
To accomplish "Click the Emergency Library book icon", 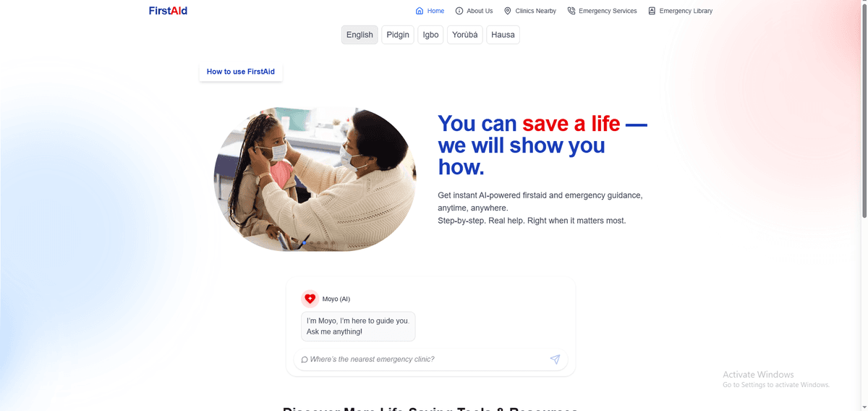I will (x=652, y=11).
